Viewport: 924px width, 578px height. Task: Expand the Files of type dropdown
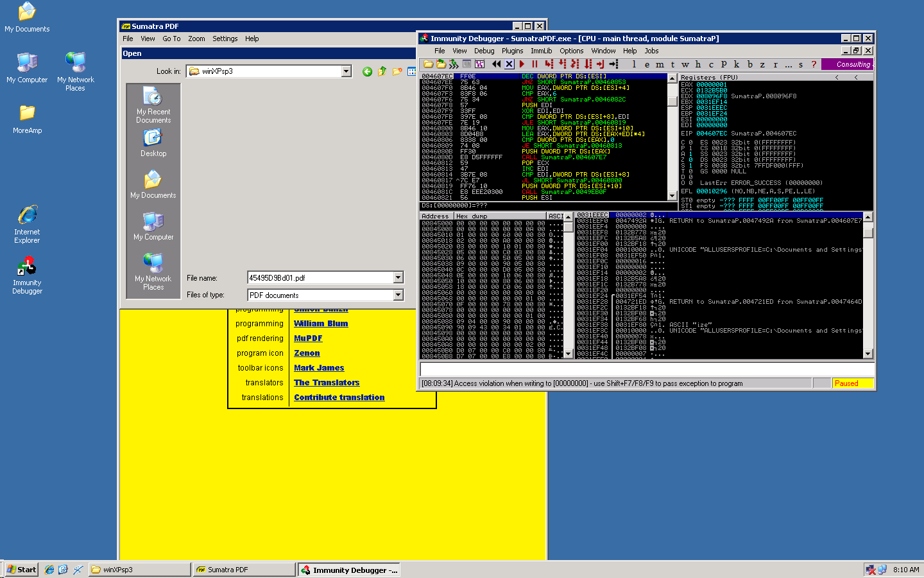(x=398, y=295)
